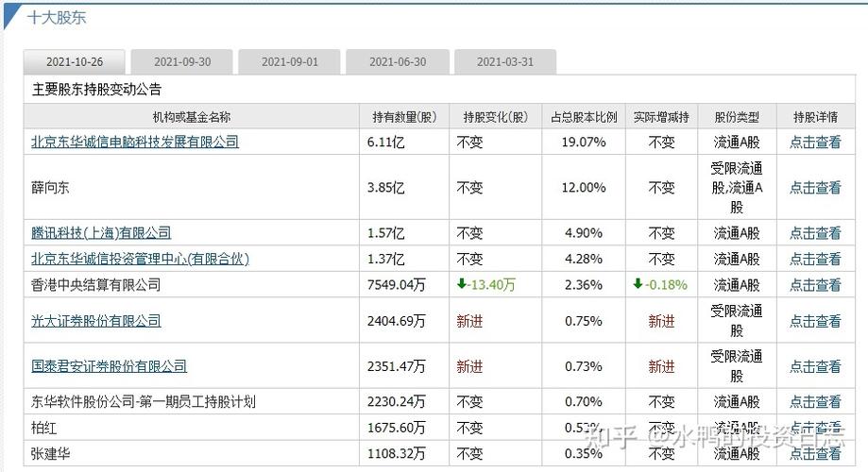868x472 pixels.
Task: Open the 2021-09-01 tab
Action: 290,62
